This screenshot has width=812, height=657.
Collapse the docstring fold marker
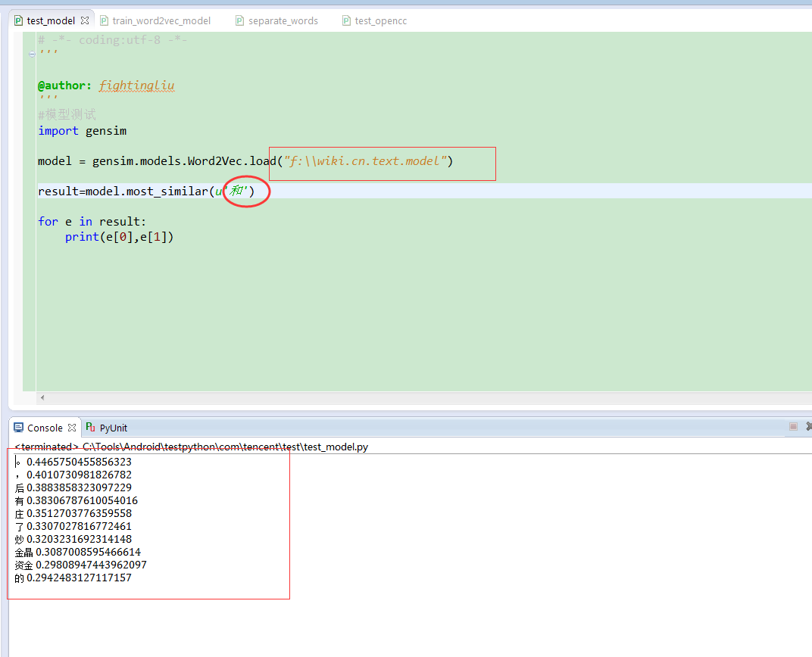click(32, 54)
